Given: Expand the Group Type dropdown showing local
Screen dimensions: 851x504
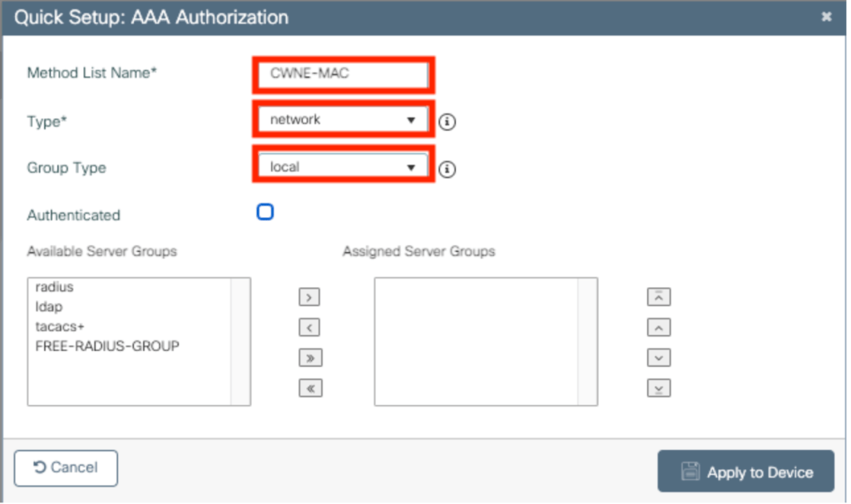Looking at the screenshot, I should coord(343,167).
